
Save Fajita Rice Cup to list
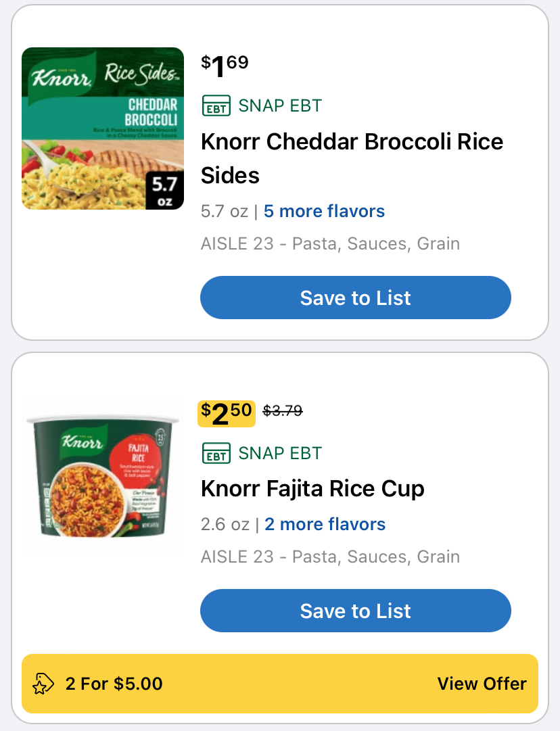pyautogui.click(x=356, y=611)
